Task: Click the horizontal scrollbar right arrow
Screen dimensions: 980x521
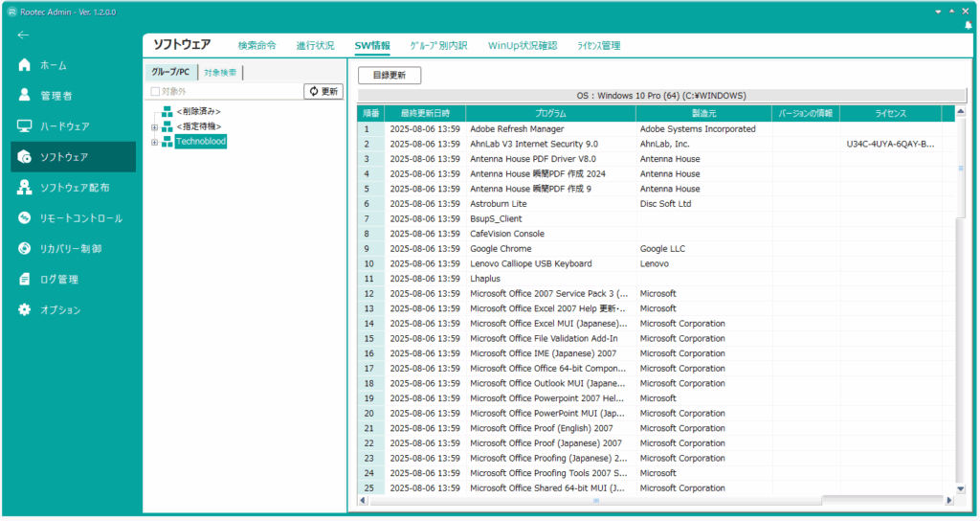Action: pyautogui.click(x=948, y=500)
